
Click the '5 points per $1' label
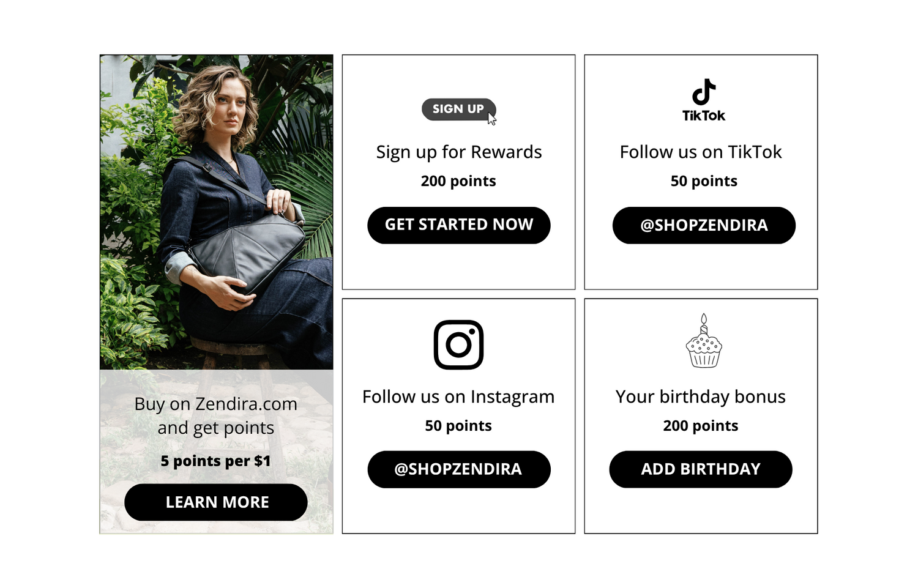point(215,461)
